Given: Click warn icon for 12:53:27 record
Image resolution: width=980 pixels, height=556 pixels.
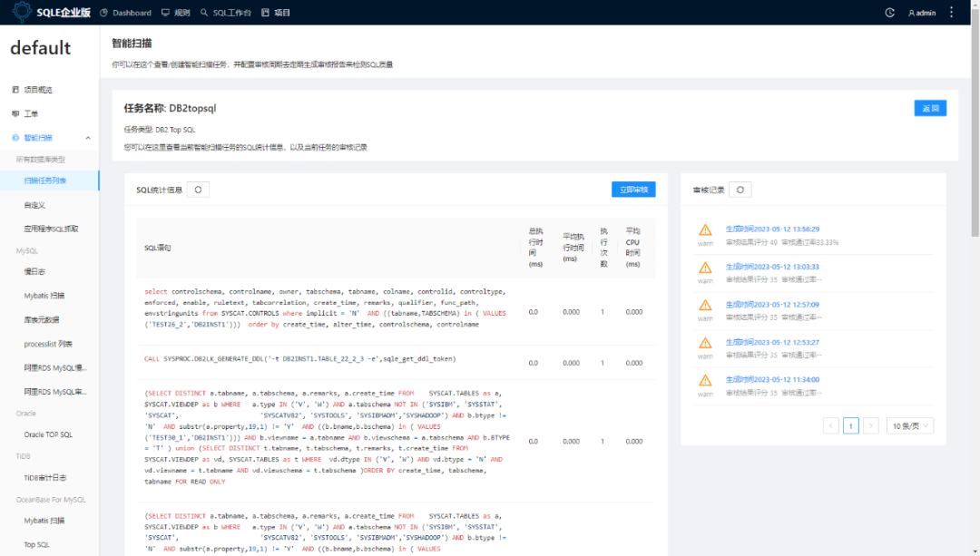Looking at the screenshot, I should tap(705, 343).
